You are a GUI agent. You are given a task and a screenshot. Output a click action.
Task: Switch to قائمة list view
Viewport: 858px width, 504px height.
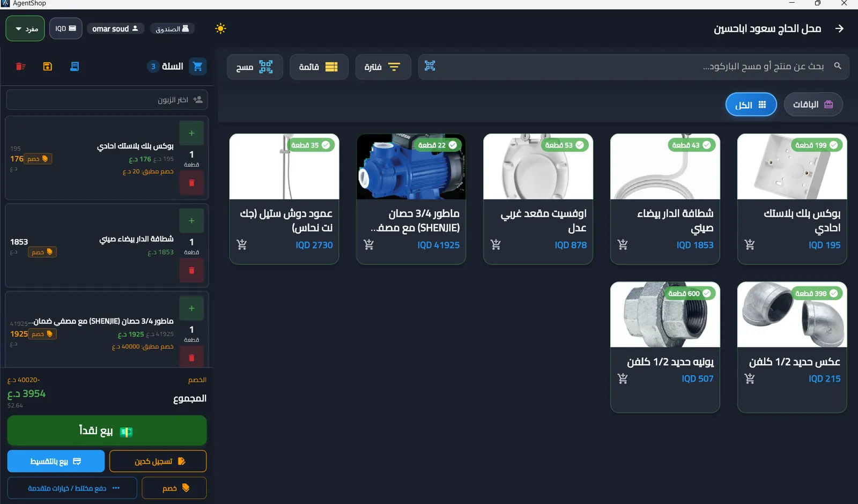point(319,67)
